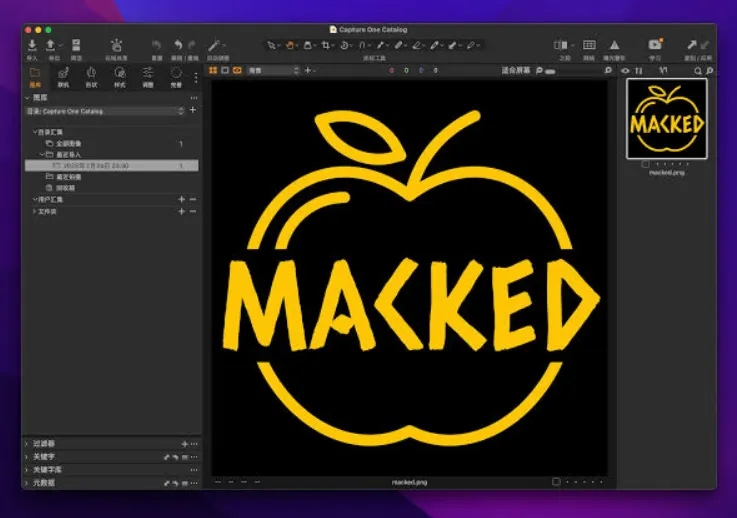Open the Learn (学习) video icon
737x518 pixels.
(x=655, y=45)
